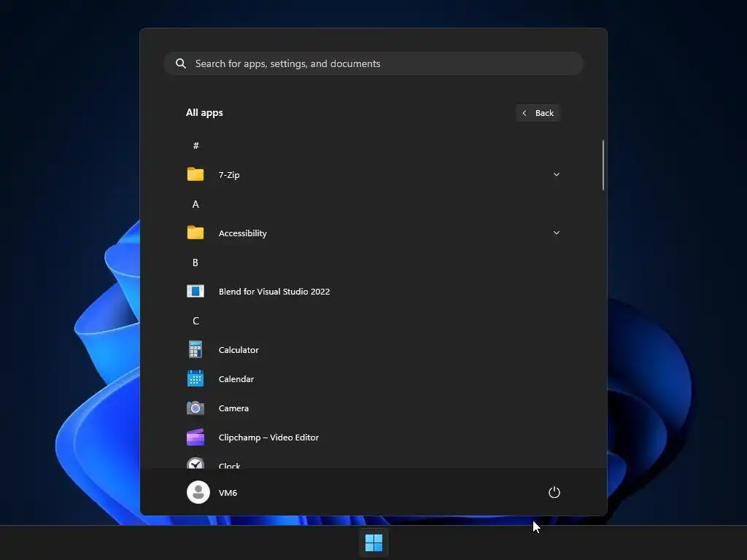Click the search magnifier icon

coord(181,63)
